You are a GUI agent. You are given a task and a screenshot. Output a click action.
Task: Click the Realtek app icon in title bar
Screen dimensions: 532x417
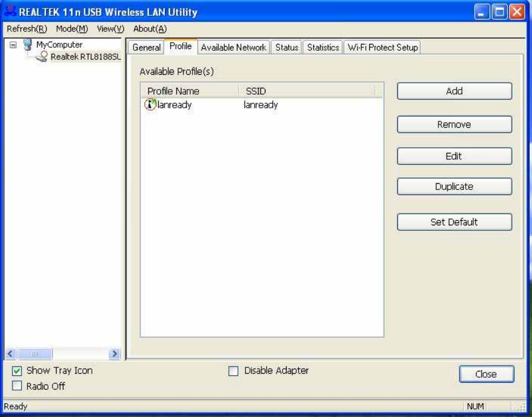click(x=10, y=11)
